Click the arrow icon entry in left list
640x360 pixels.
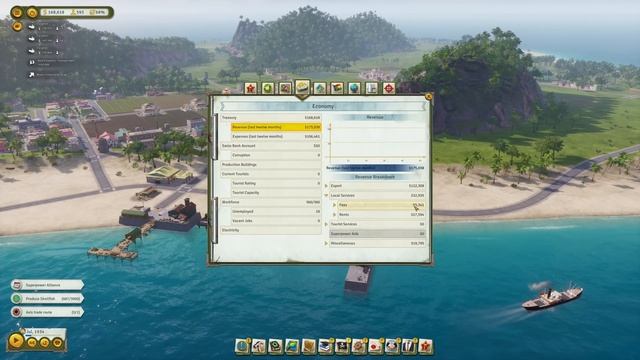click(47, 75)
